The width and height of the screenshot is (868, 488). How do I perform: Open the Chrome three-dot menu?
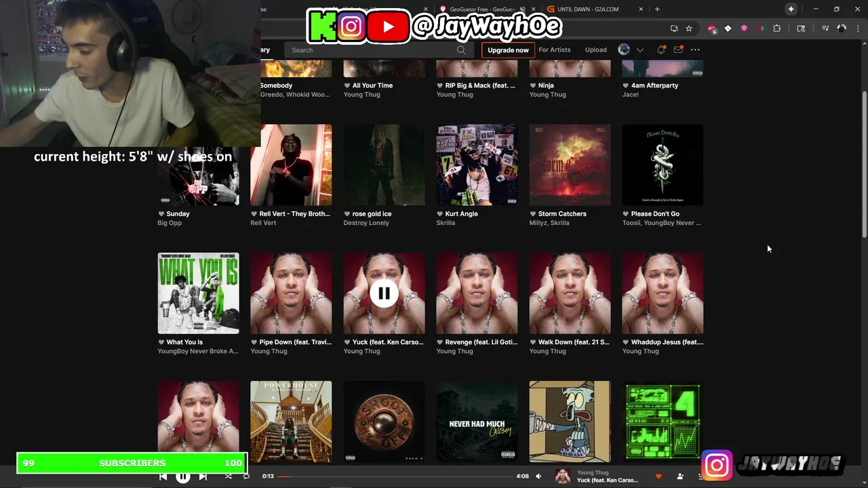[859, 28]
